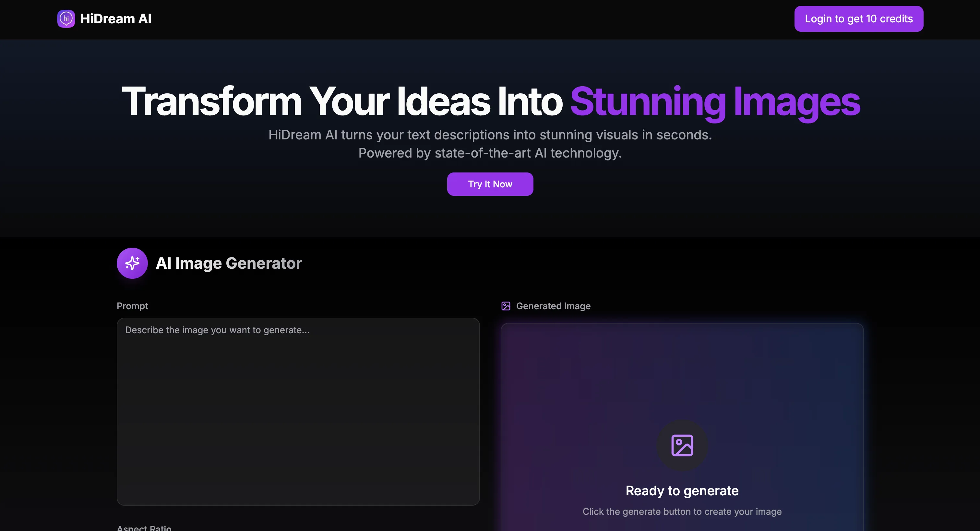Viewport: 980px width, 531px height.
Task: Click the Try It Now button
Action: click(x=490, y=184)
